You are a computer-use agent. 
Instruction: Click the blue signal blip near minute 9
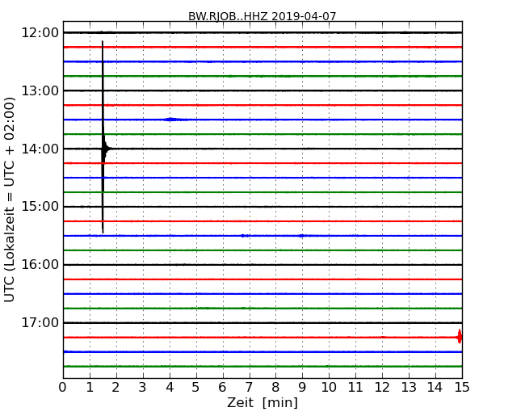point(302,236)
